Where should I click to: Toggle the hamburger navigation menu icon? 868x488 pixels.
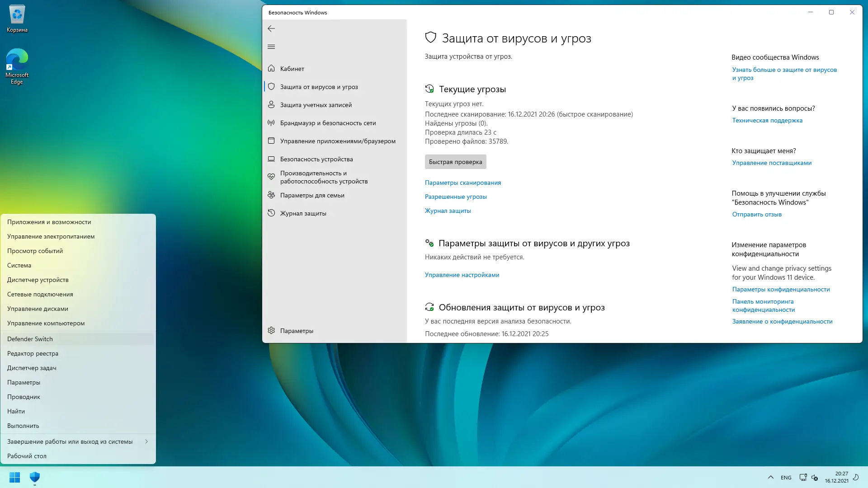click(271, 47)
